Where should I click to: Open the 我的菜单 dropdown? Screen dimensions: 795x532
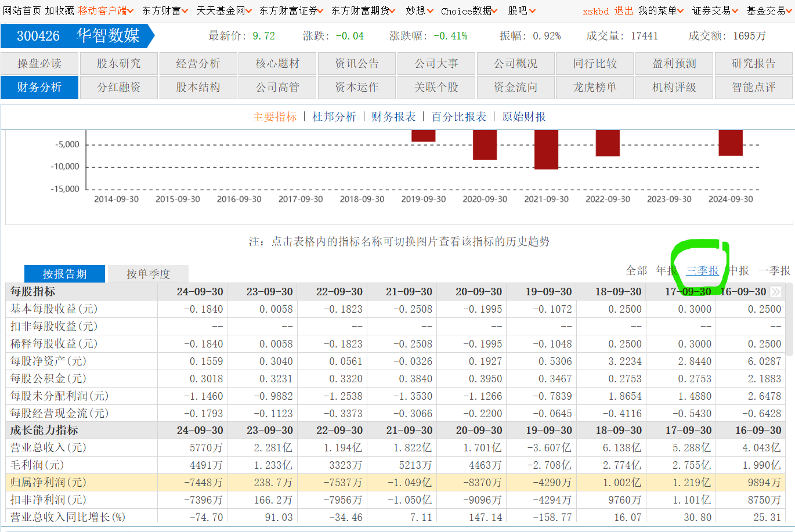click(x=661, y=10)
